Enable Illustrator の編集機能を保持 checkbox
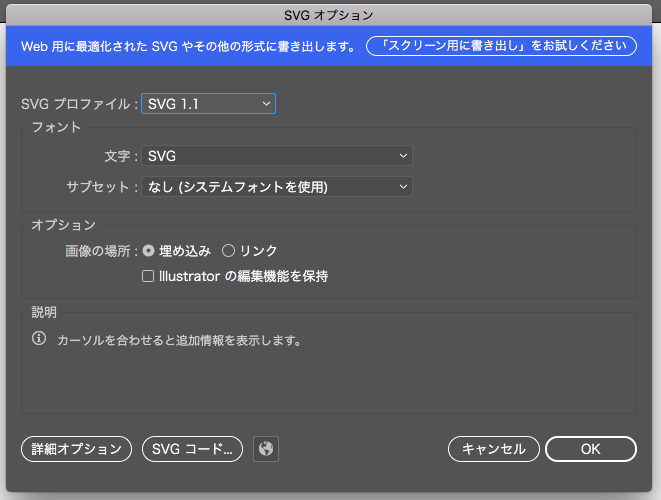Image resolution: width=661 pixels, height=500 pixels. pos(148,276)
